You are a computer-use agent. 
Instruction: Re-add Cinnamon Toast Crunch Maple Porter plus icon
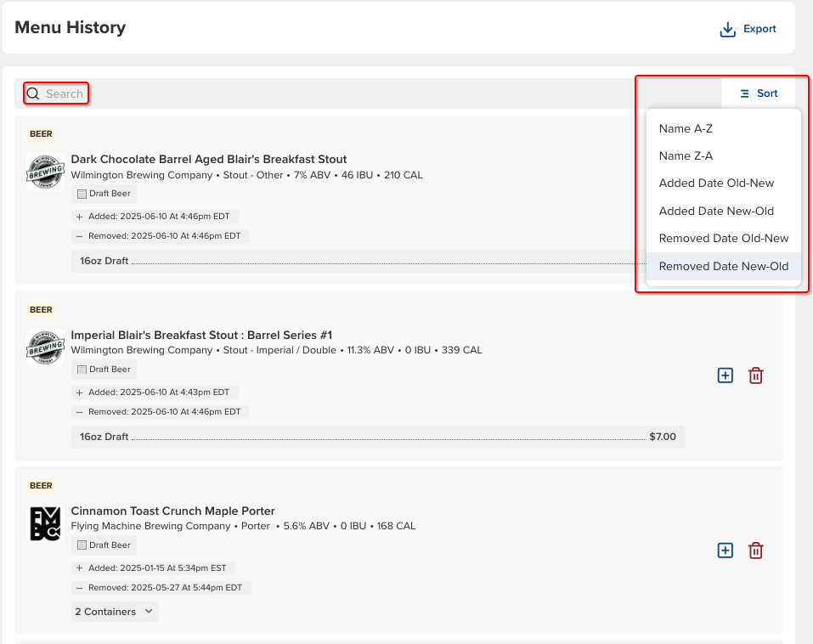coord(725,551)
